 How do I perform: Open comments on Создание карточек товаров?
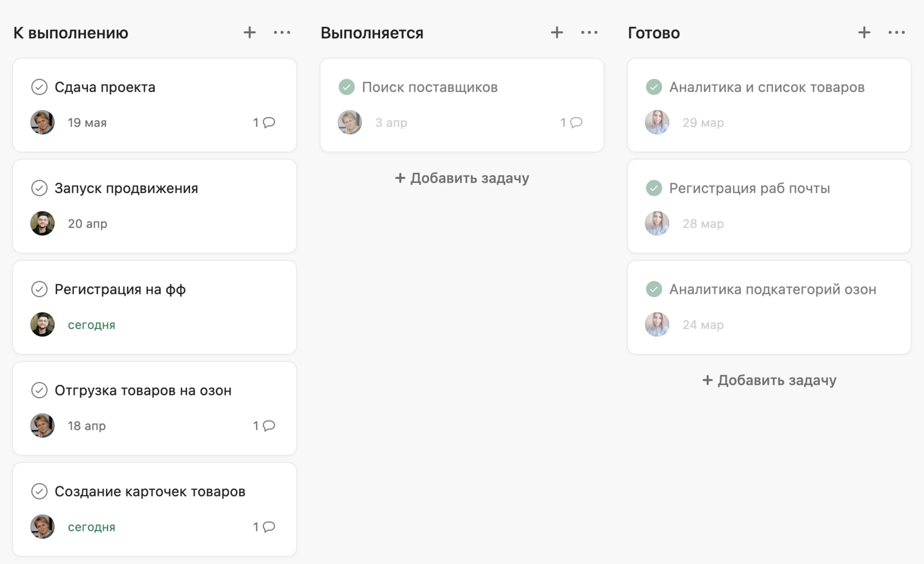[265, 527]
